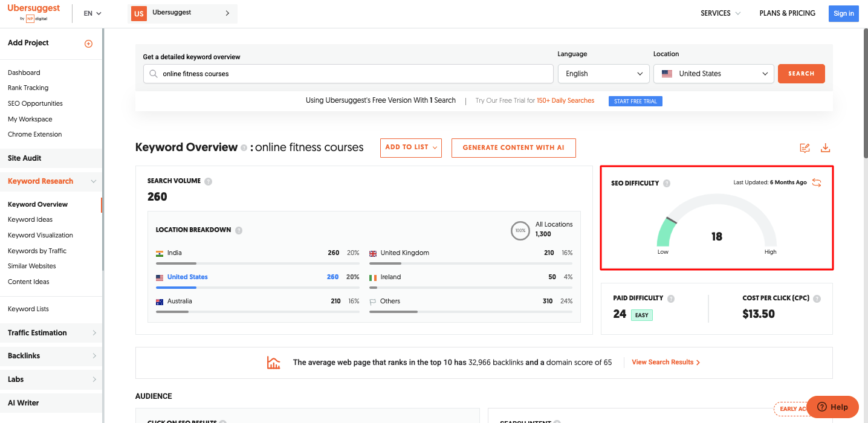Open Keyword Lists page
Viewport: 868px width, 423px height.
coord(28,309)
